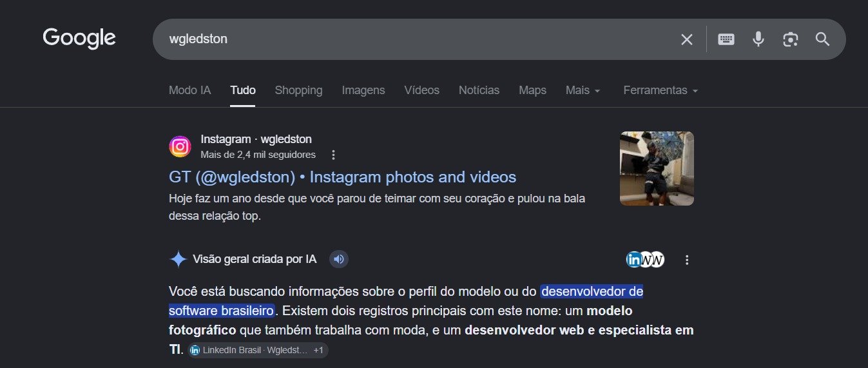Open Google Lens image search icon

pyautogui.click(x=791, y=39)
